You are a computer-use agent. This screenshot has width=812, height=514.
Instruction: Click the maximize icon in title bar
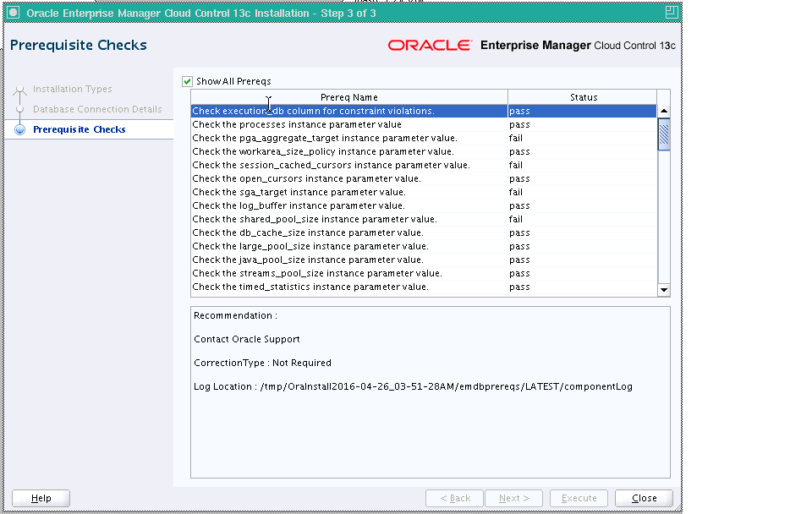pyautogui.click(x=671, y=13)
